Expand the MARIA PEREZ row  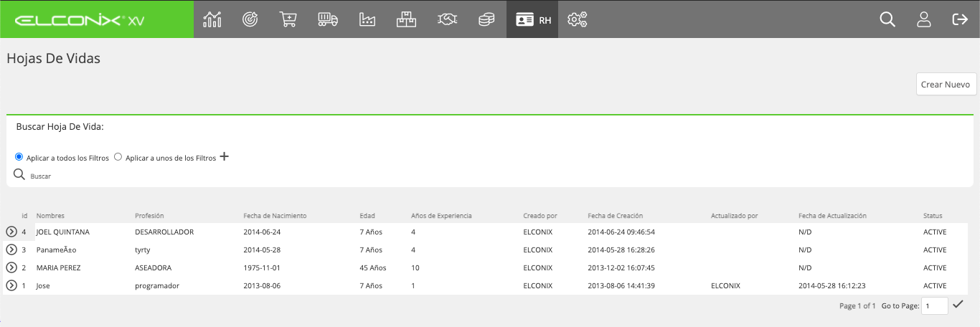click(11, 267)
